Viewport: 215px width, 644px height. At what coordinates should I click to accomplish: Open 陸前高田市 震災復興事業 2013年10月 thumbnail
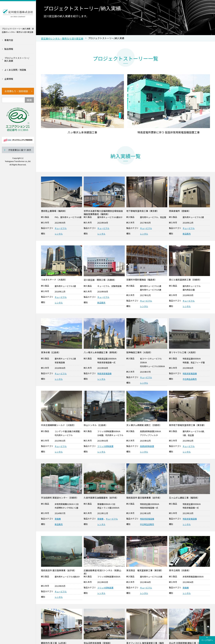(147, 478)
